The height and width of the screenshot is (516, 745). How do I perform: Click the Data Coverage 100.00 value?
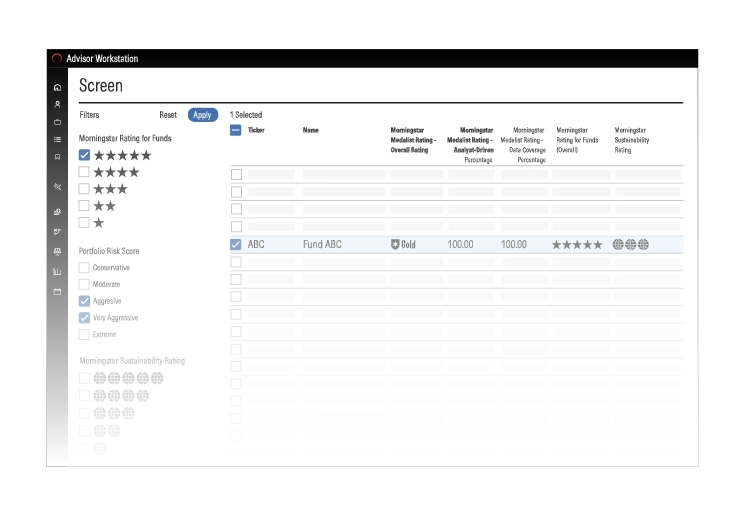coord(514,244)
